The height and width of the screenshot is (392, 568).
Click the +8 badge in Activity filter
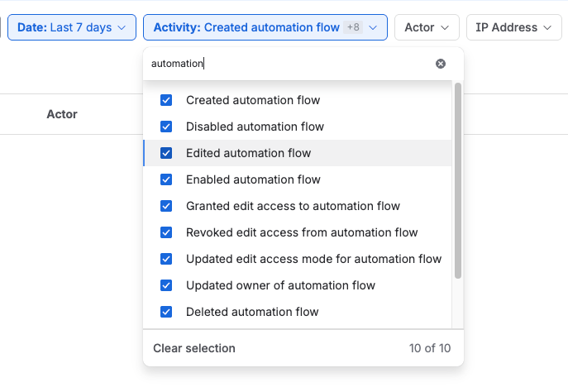[353, 27]
